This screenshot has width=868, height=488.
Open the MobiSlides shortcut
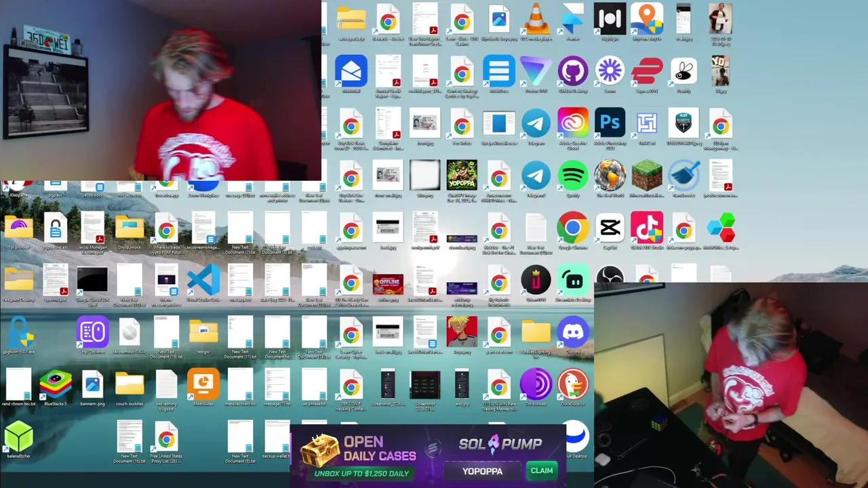(203, 384)
